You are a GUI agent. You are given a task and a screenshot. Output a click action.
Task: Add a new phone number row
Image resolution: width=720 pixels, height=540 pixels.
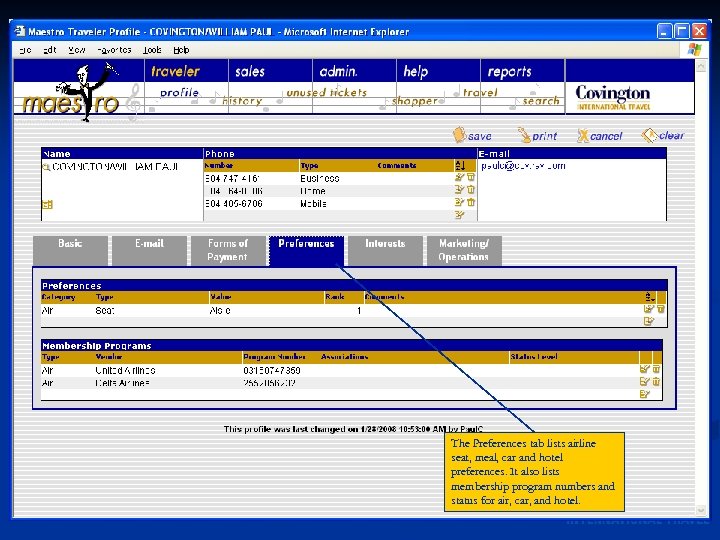coord(459,215)
